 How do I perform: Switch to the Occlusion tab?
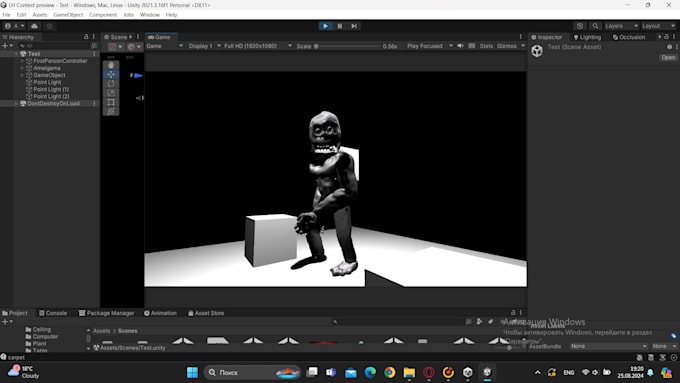coord(629,37)
